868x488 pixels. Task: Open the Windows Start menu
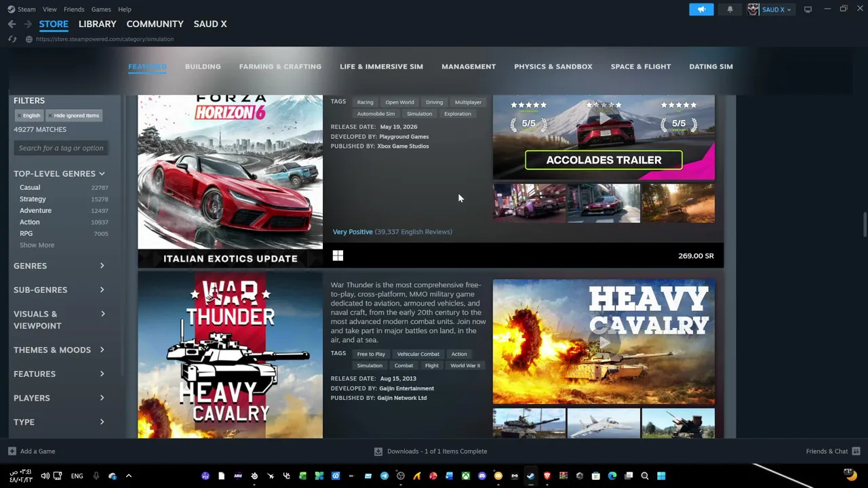click(x=661, y=476)
